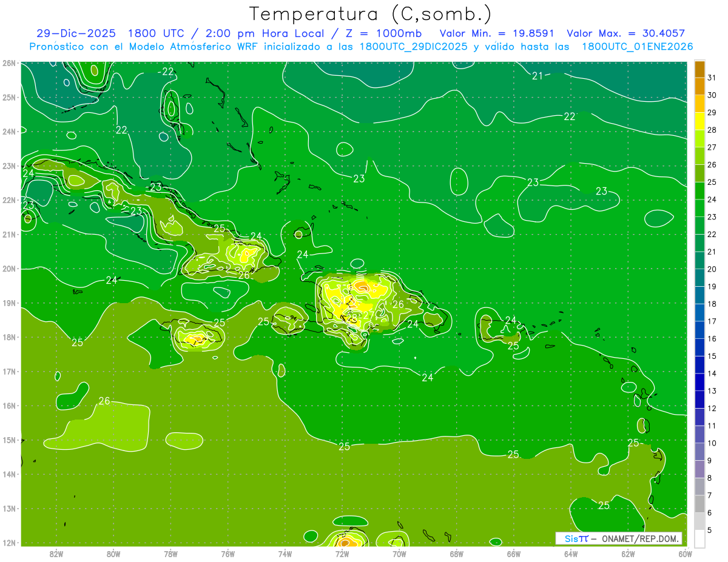Pick the orange swatch between 30 and 31
Image resolution: width=728 pixels, height=562 pixels.
[699, 86]
